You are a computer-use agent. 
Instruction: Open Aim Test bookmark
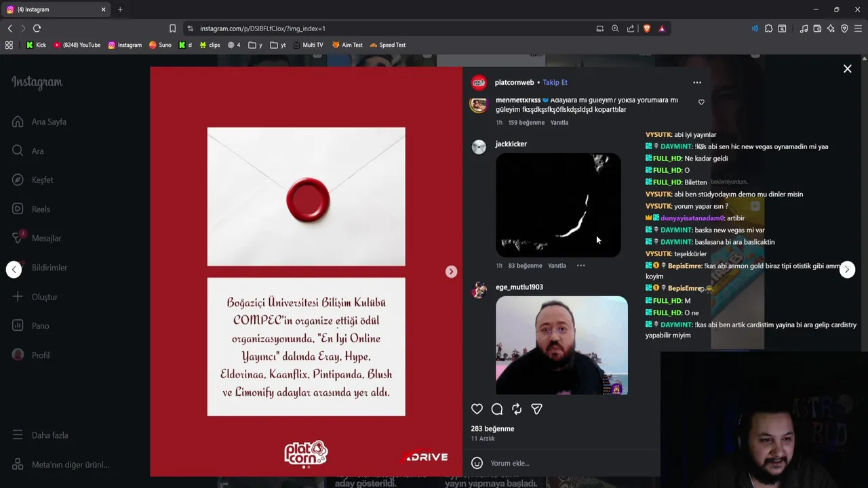click(347, 45)
